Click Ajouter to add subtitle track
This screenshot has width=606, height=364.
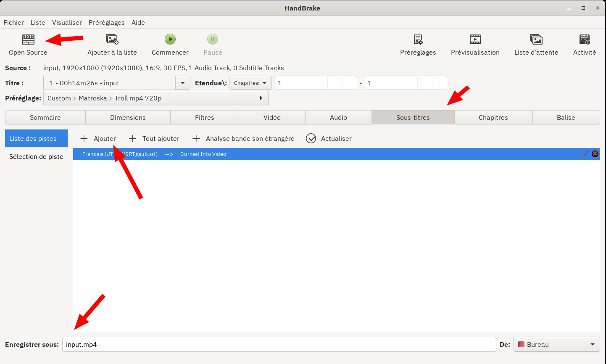click(x=98, y=139)
